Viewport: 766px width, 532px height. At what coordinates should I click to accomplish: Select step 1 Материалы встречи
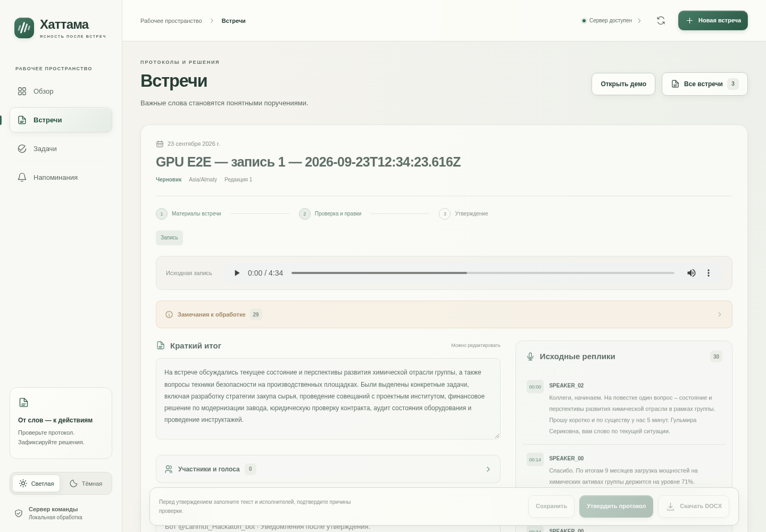point(189,214)
